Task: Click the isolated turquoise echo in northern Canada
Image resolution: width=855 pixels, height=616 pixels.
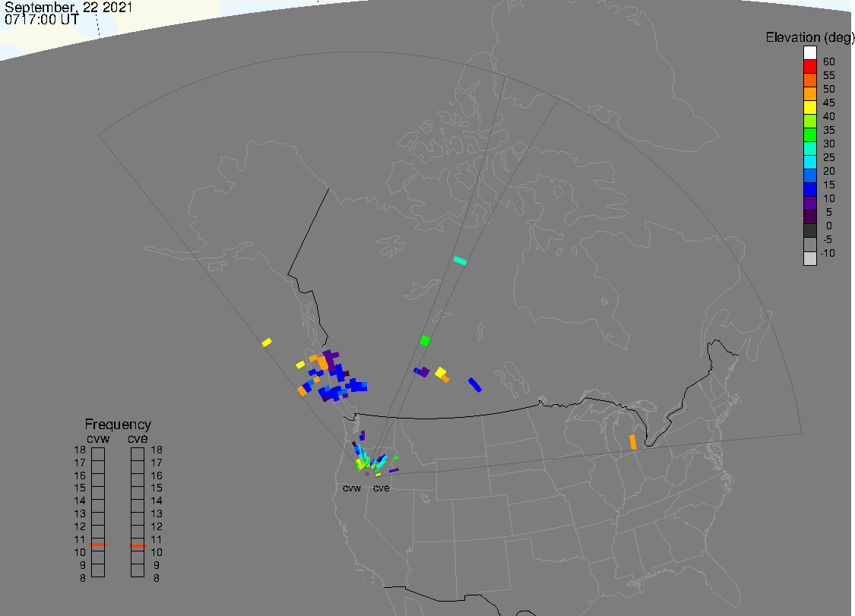Action: (x=460, y=261)
